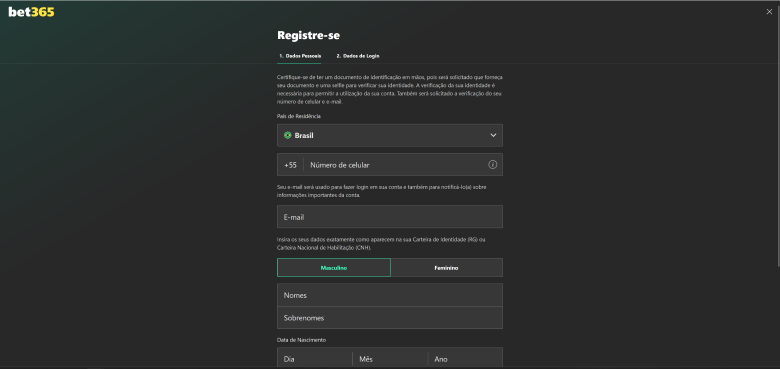Image resolution: width=780 pixels, height=369 pixels.
Task: Focus the E-mail input field
Action: tap(390, 217)
